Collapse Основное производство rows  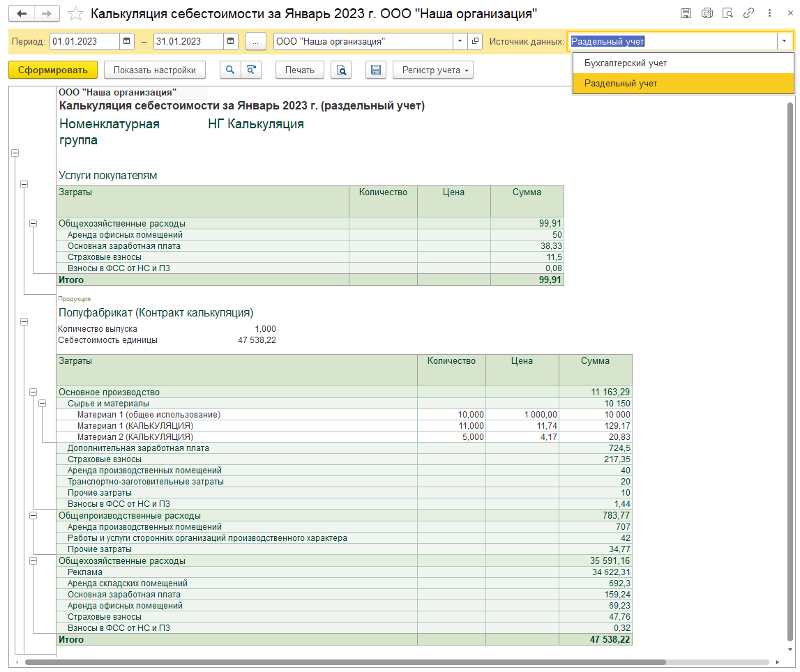pyautogui.click(x=33, y=392)
